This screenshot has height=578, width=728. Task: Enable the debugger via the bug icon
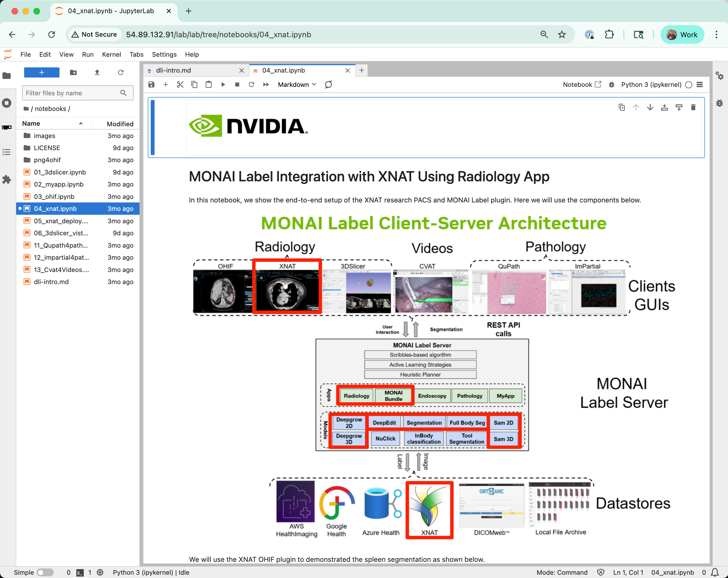(x=612, y=85)
